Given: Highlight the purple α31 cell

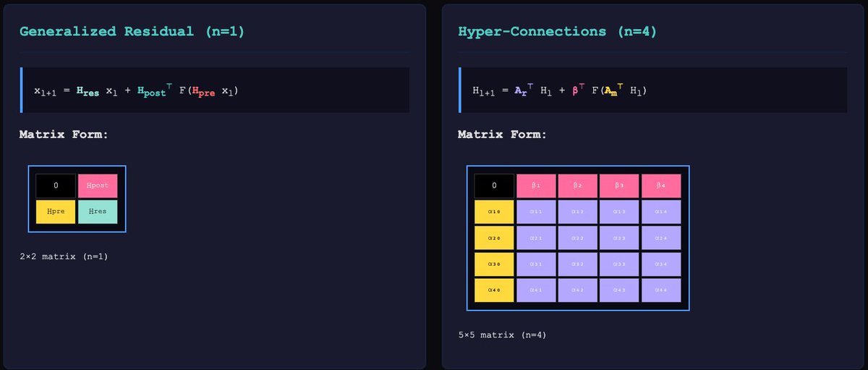Looking at the screenshot, I should point(536,264).
